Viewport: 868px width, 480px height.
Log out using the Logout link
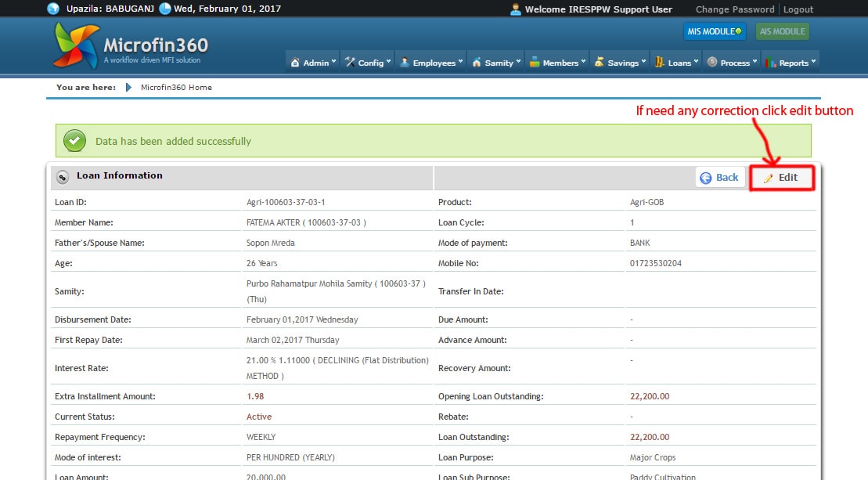[x=798, y=9]
